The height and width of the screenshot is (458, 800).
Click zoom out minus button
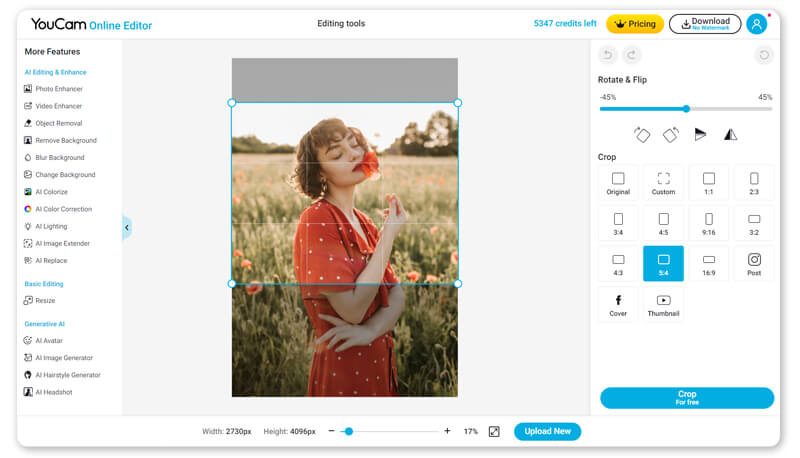tap(331, 431)
